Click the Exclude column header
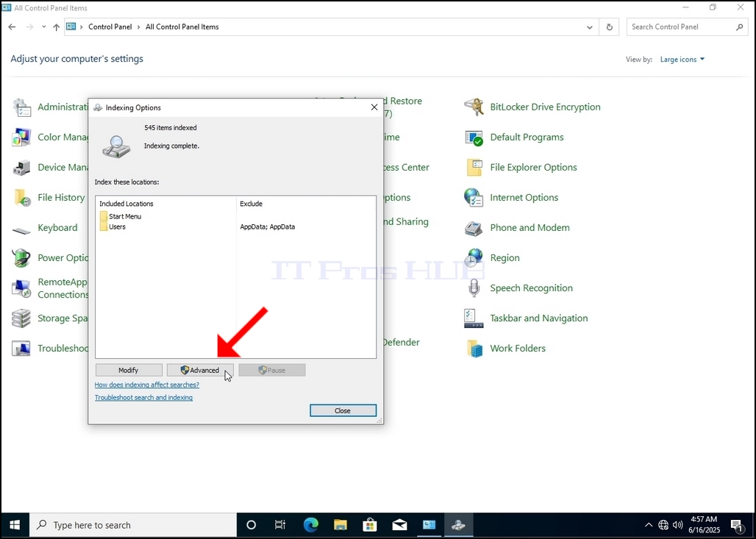Image resolution: width=756 pixels, height=539 pixels. 252,204
